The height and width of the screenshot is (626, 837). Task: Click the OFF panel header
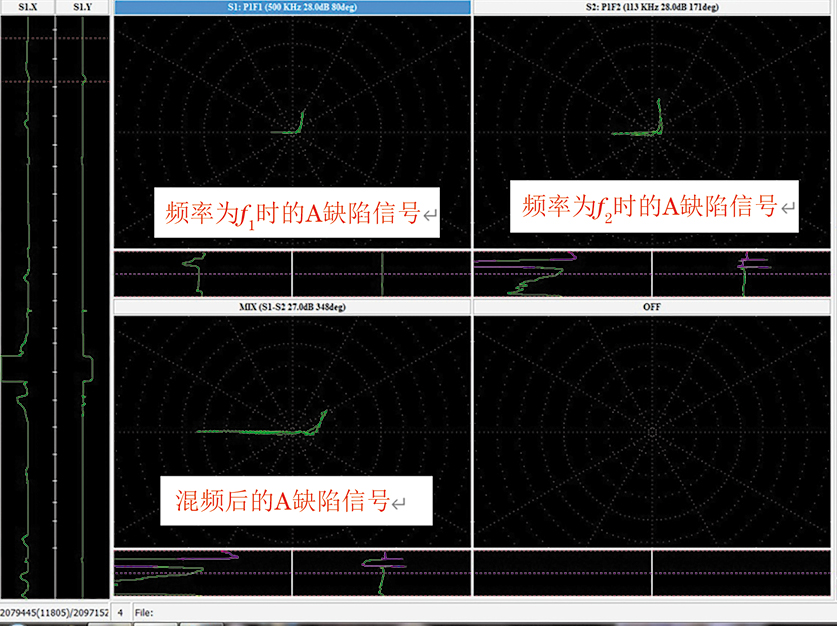[x=651, y=305]
